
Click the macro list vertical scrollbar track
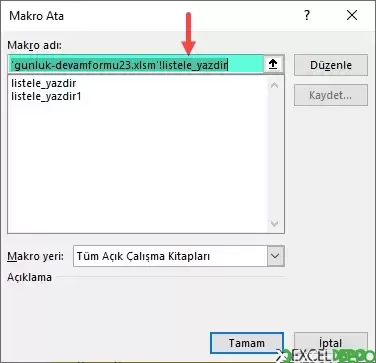[x=275, y=155]
